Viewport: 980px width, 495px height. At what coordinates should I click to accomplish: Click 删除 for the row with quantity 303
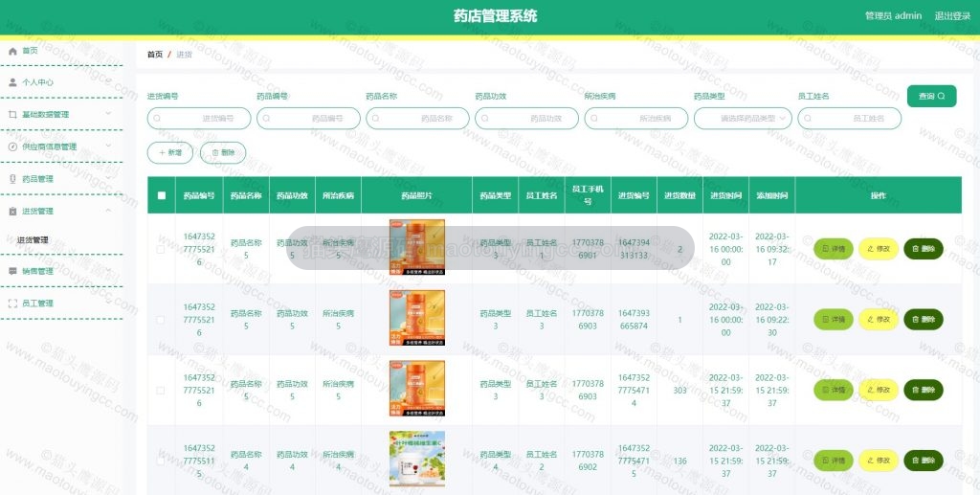pos(924,390)
